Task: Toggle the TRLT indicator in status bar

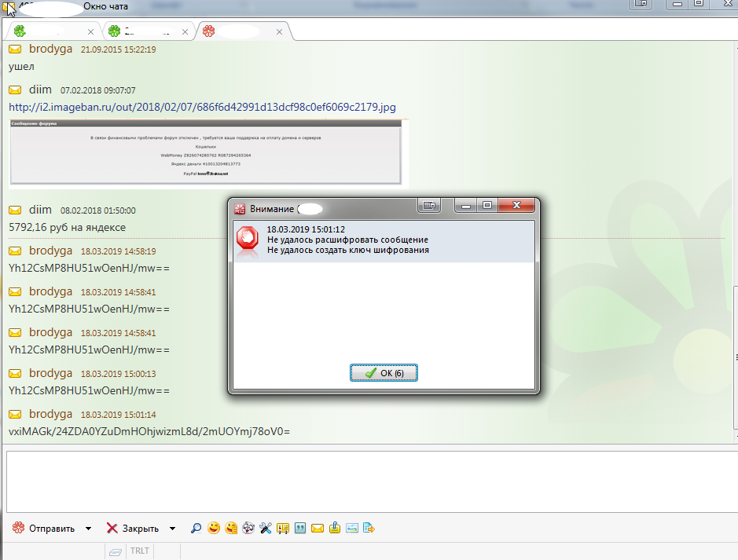Action: [139, 551]
